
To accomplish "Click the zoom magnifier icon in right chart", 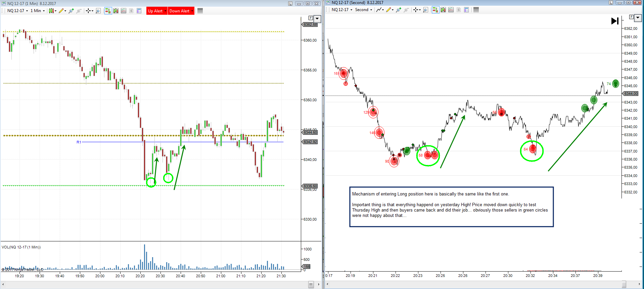I will pos(425,10).
